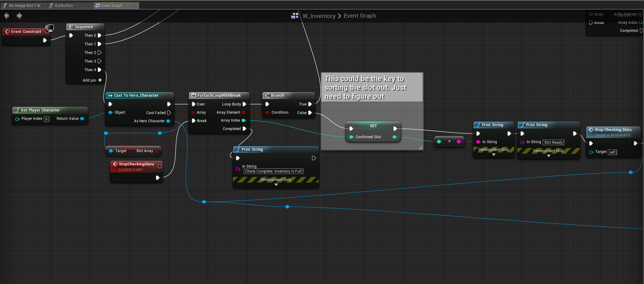Click the Event Construct red delegate pin
This screenshot has height=284, width=644.
click(47, 32)
